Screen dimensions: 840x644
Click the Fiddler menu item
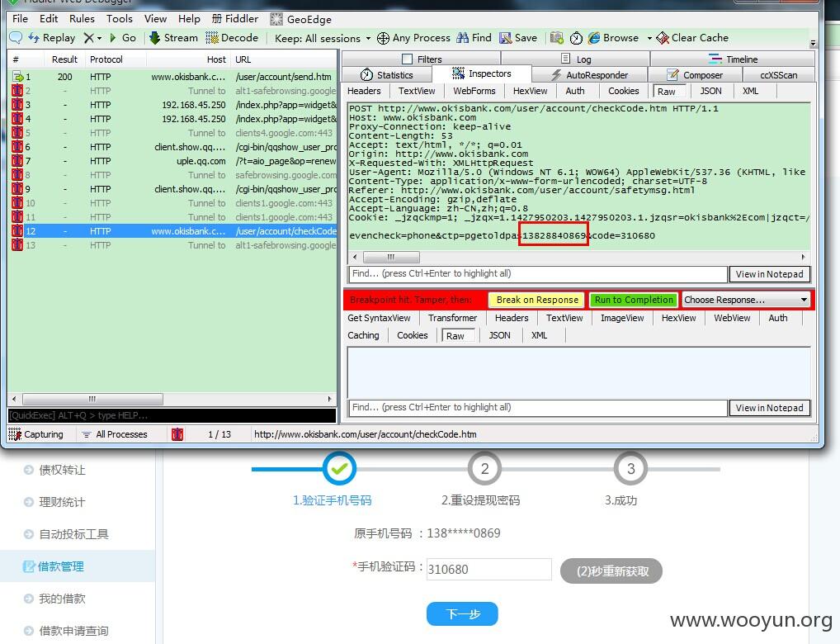click(x=235, y=19)
